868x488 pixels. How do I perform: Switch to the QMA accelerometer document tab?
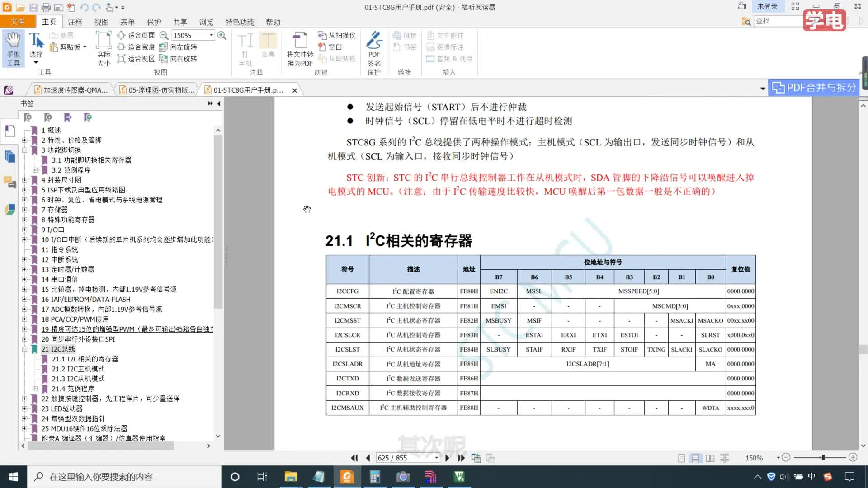tap(71, 90)
